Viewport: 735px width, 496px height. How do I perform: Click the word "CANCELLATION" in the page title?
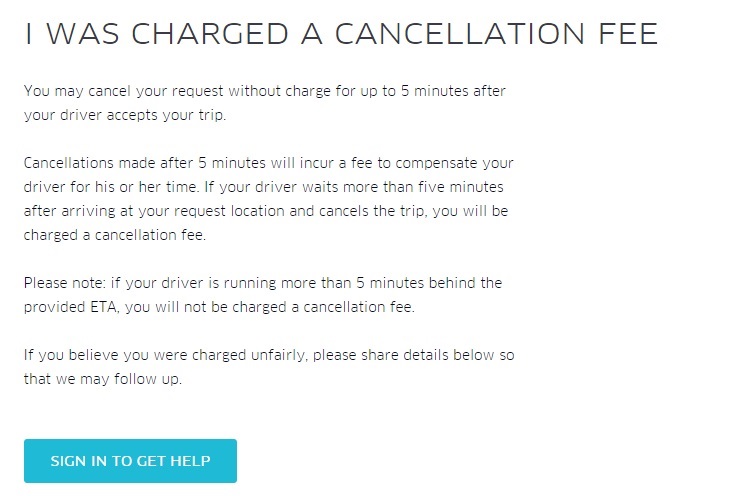click(460, 34)
